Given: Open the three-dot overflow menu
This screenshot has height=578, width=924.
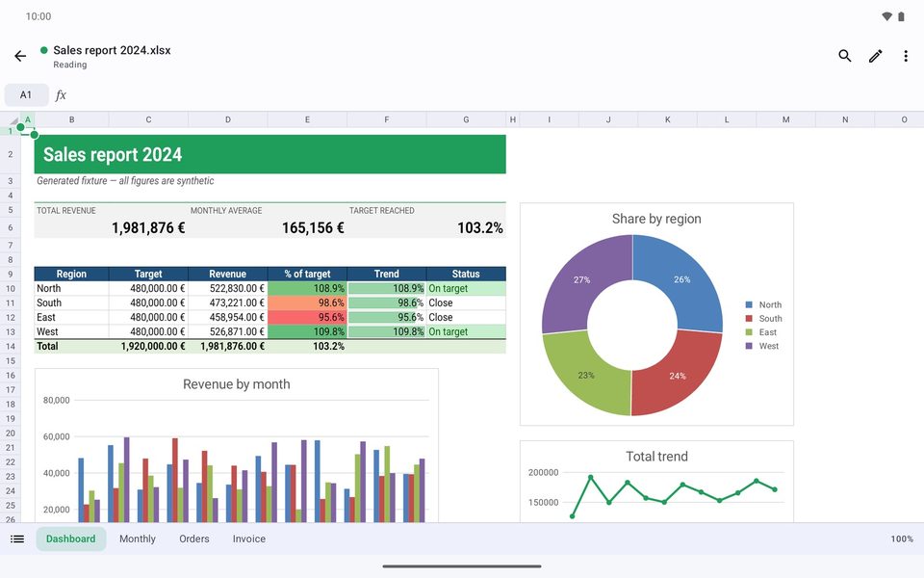Looking at the screenshot, I should pos(906,56).
